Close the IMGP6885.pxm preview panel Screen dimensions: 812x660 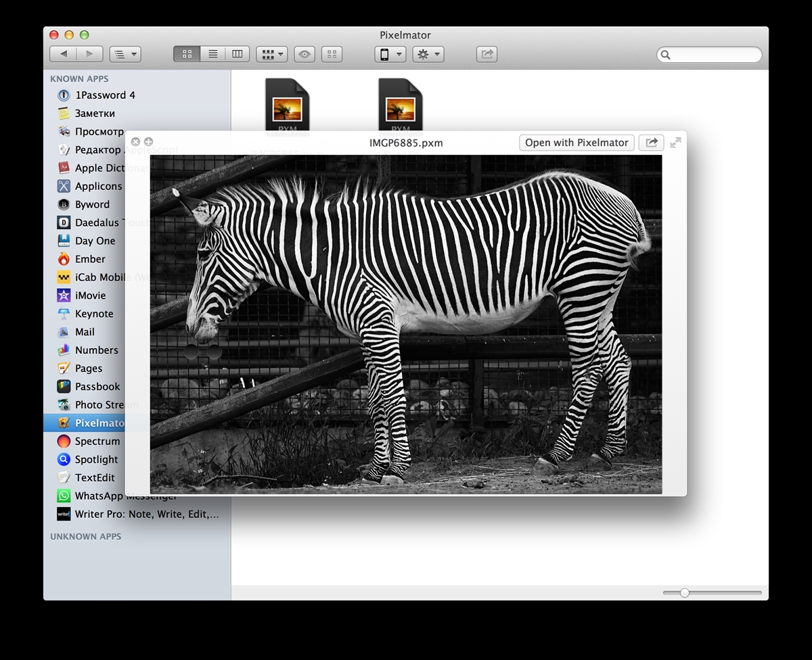[x=135, y=142]
